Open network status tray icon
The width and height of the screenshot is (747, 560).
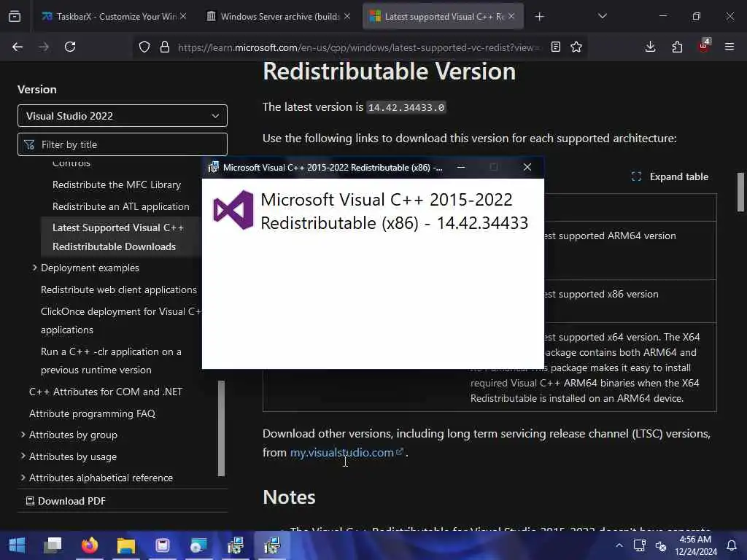tap(639, 545)
